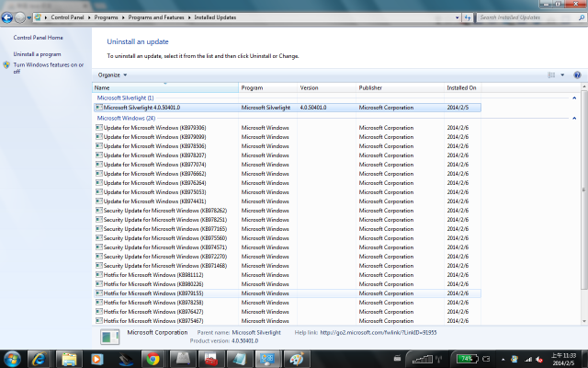Click the icon of update KB974431
Screen dimensions: 588x368
point(99,201)
